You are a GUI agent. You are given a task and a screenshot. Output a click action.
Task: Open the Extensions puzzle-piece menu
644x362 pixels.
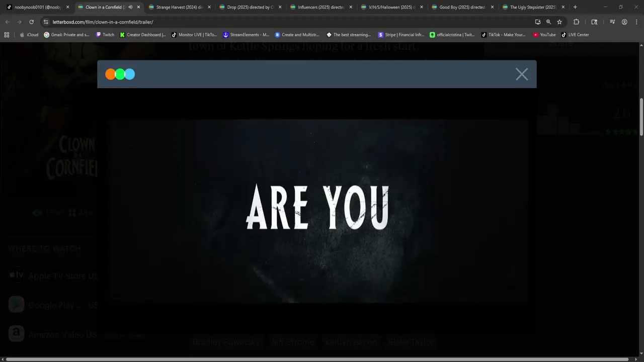click(577, 22)
